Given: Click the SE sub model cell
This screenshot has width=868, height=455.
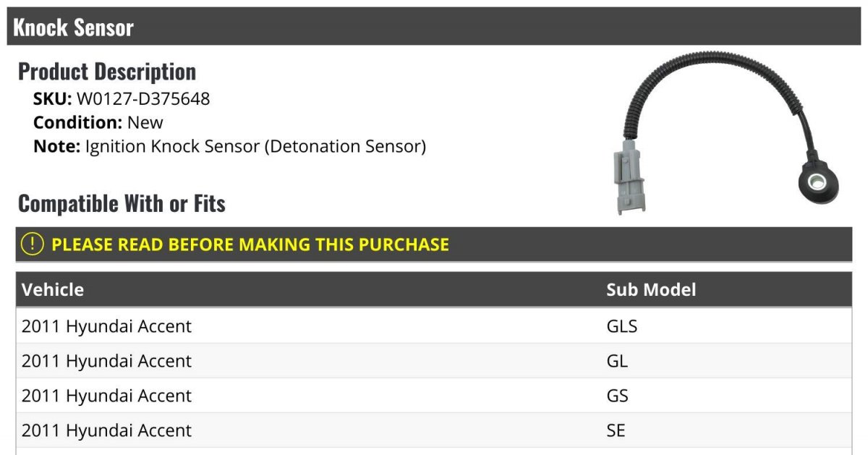Looking at the screenshot, I should pos(616,430).
